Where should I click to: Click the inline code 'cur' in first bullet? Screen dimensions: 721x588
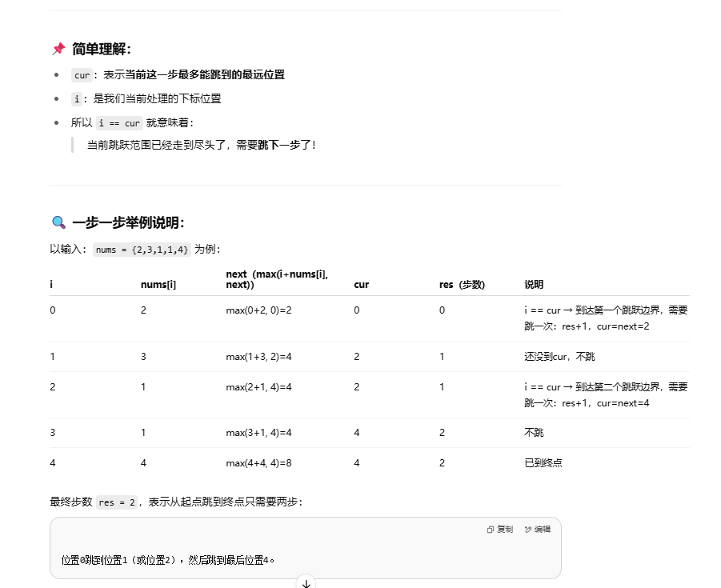click(x=82, y=75)
